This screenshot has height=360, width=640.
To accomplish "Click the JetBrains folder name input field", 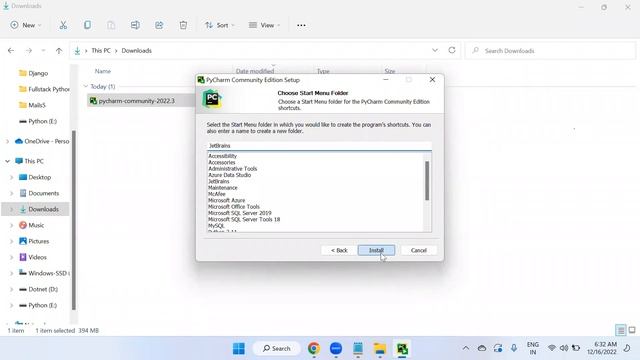I will (319, 146).
